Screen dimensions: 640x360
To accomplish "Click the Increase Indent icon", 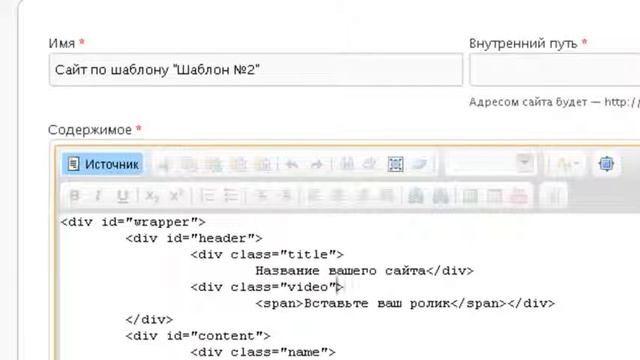I will (286, 196).
